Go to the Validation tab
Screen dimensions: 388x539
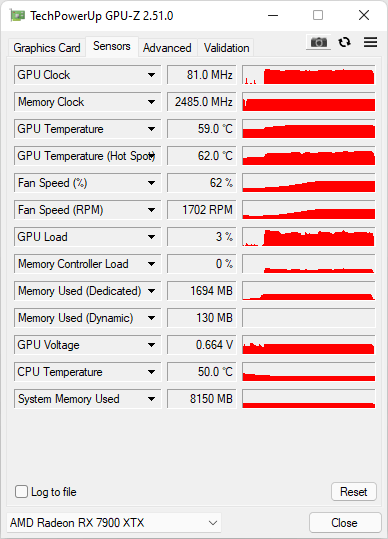click(x=226, y=48)
